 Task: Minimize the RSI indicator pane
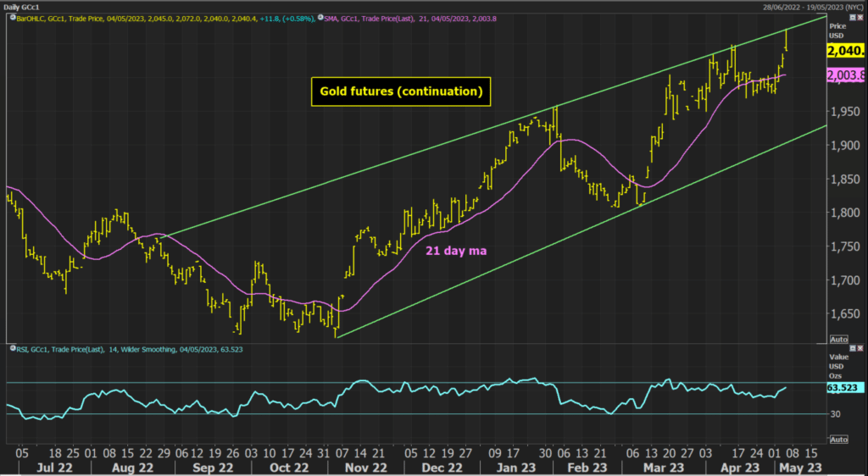click(852, 348)
